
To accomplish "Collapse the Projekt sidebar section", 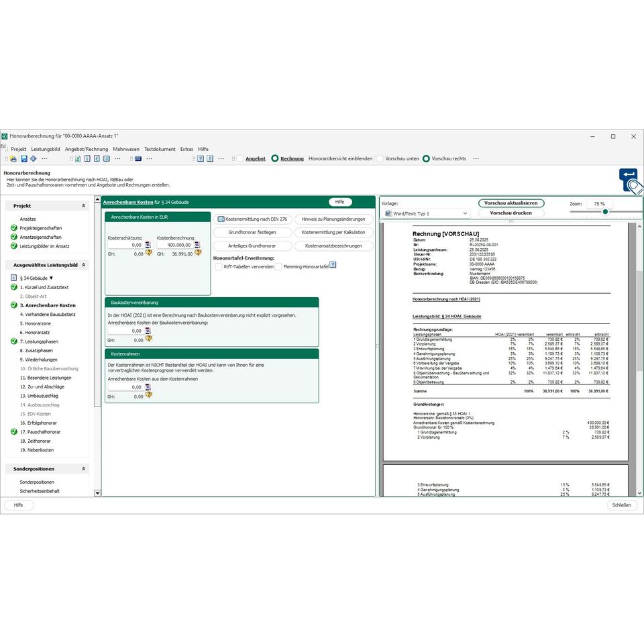I will [84, 206].
